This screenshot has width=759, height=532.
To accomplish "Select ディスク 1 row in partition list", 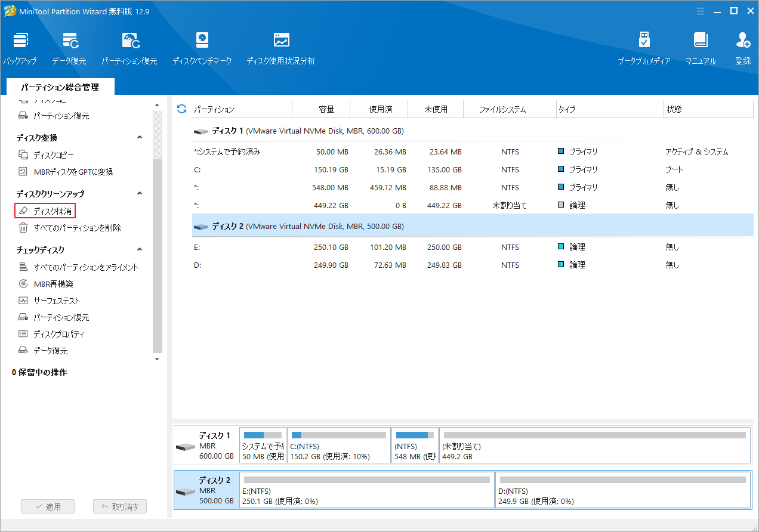I will (472, 131).
